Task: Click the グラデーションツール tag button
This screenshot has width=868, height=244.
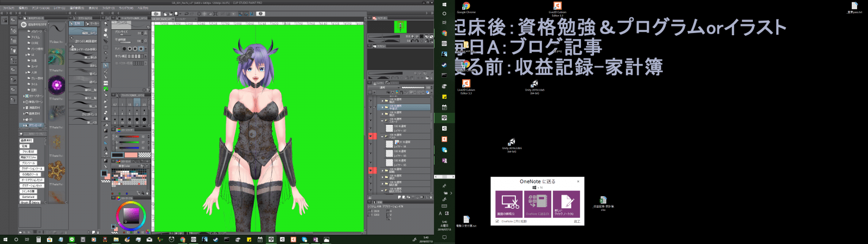Action: pos(31,169)
